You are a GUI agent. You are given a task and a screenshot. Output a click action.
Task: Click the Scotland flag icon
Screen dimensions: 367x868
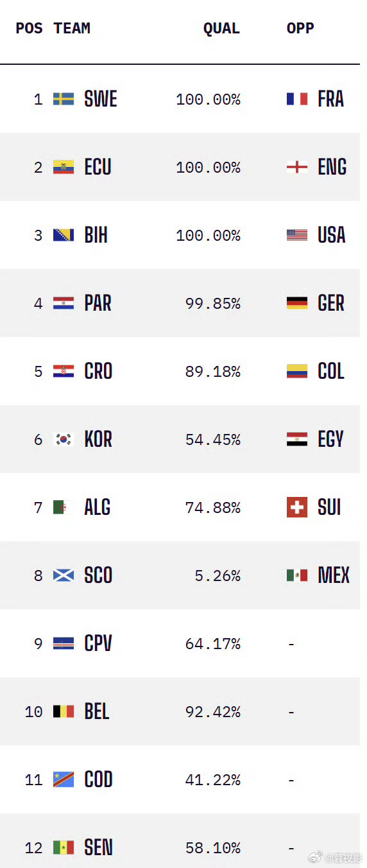point(64,575)
